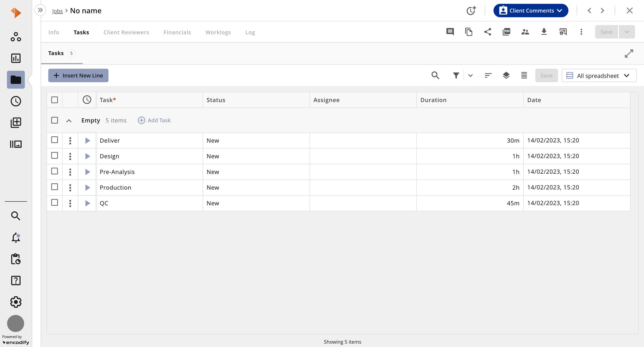Switch to the Worklogs tab
The height and width of the screenshot is (347, 644).
pyautogui.click(x=218, y=32)
